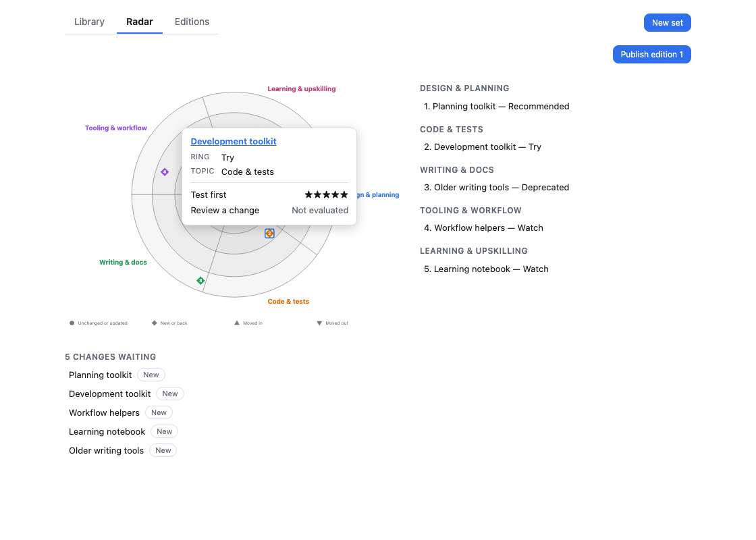Select '4. Workflow helpers — Watch'
This screenshot has height=540, width=756.
pyautogui.click(x=483, y=228)
